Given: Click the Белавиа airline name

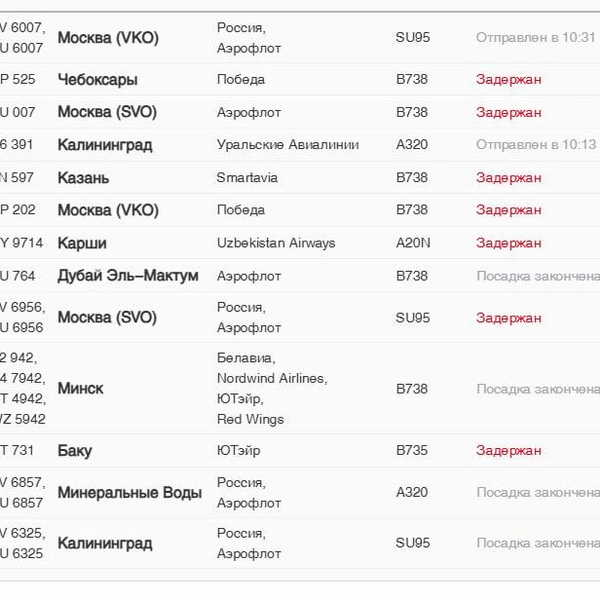Looking at the screenshot, I should [246, 357].
